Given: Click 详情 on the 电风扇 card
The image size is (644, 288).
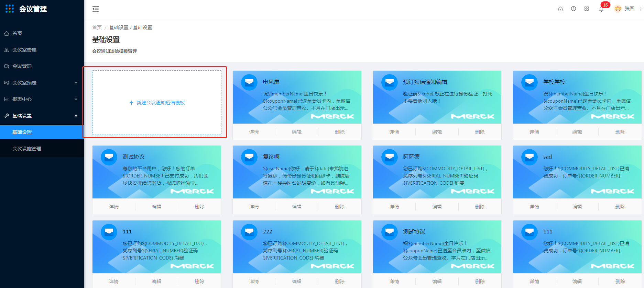Looking at the screenshot, I should 254,132.
